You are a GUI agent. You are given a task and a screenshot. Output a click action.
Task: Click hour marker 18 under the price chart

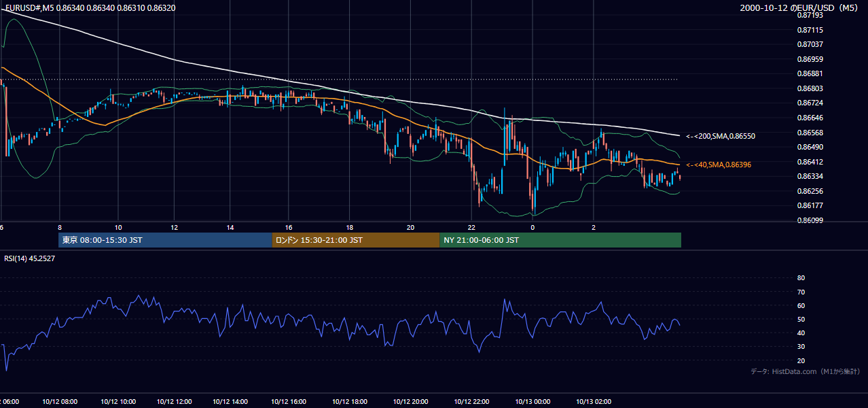(349, 227)
